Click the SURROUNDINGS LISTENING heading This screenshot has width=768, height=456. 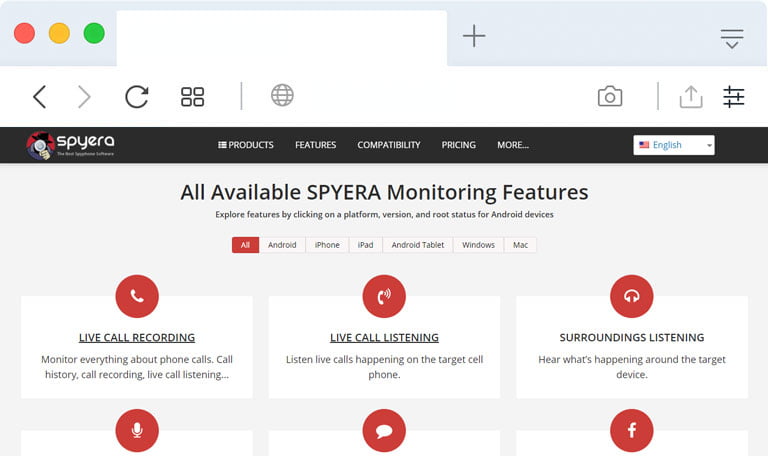[632, 337]
